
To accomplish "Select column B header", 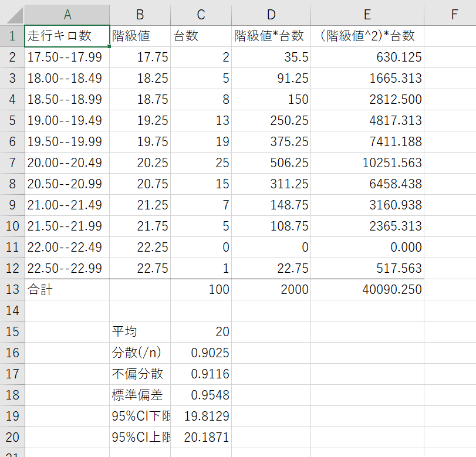I will point(140,15).
